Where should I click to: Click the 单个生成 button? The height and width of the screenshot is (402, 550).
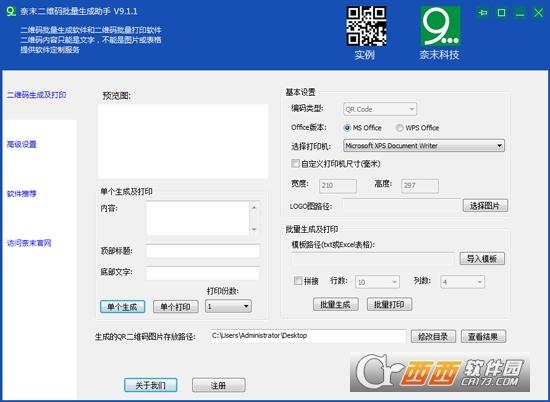point(122,307)
